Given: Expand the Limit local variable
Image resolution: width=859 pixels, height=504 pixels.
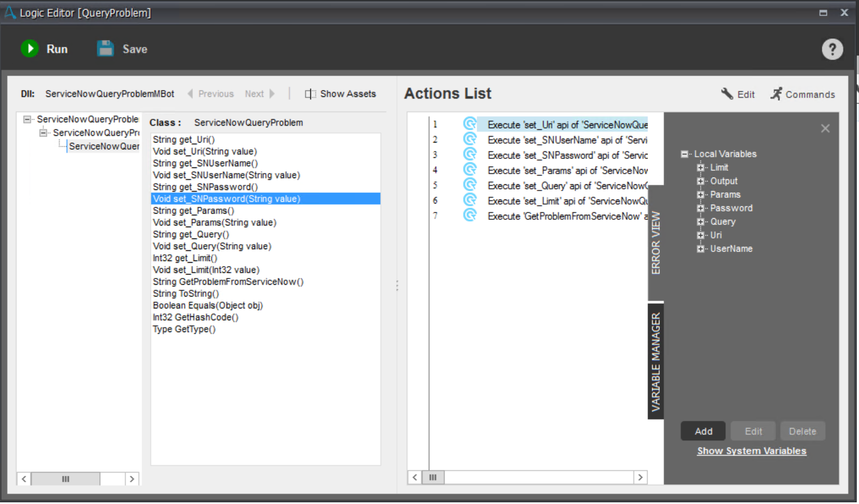Looking at the screenshot, I should point(701,167).
